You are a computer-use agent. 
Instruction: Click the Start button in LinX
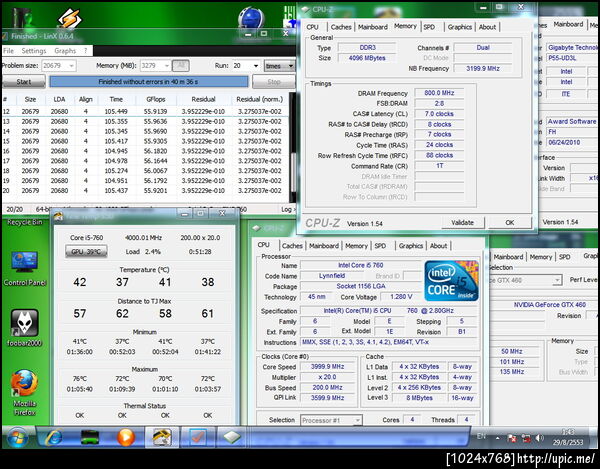coord(24,81)
